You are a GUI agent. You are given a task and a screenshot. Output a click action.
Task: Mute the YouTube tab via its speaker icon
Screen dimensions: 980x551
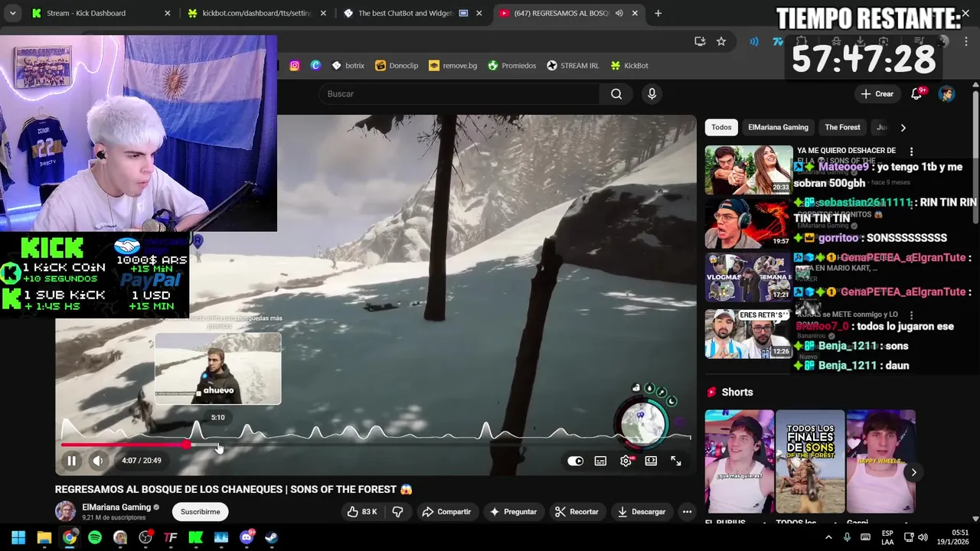[x=619, y=13]
